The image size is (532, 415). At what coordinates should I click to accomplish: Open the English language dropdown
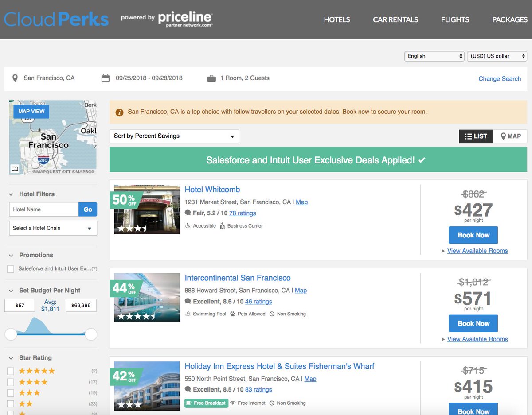pos(434,56)
